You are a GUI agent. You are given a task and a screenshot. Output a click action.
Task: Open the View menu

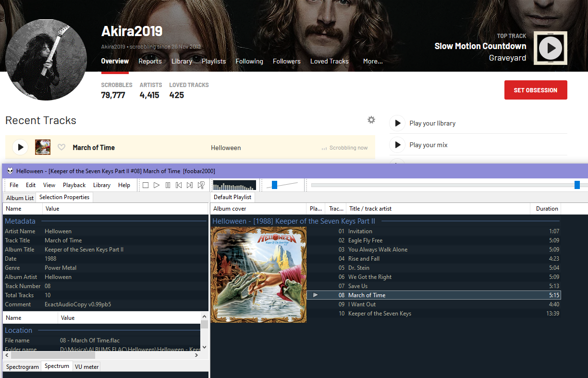tap(49, 185)
